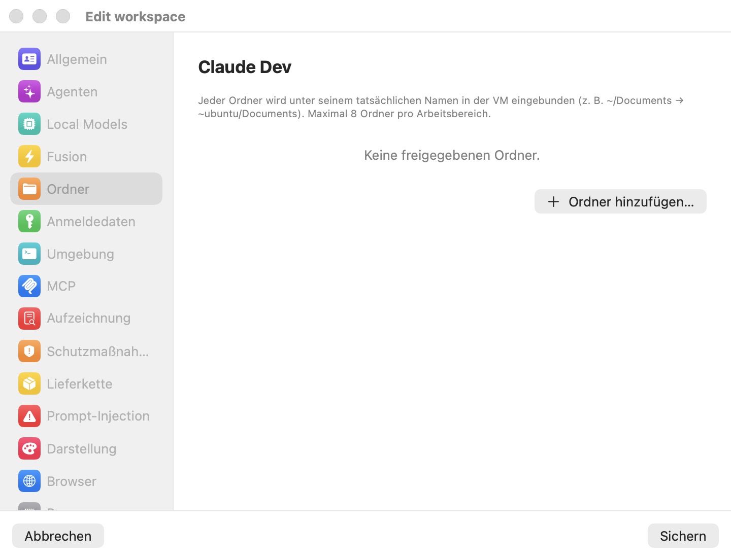Show the Umgebung settings
The width and height of the screenshot is (731, 560).
click(86, 254)
